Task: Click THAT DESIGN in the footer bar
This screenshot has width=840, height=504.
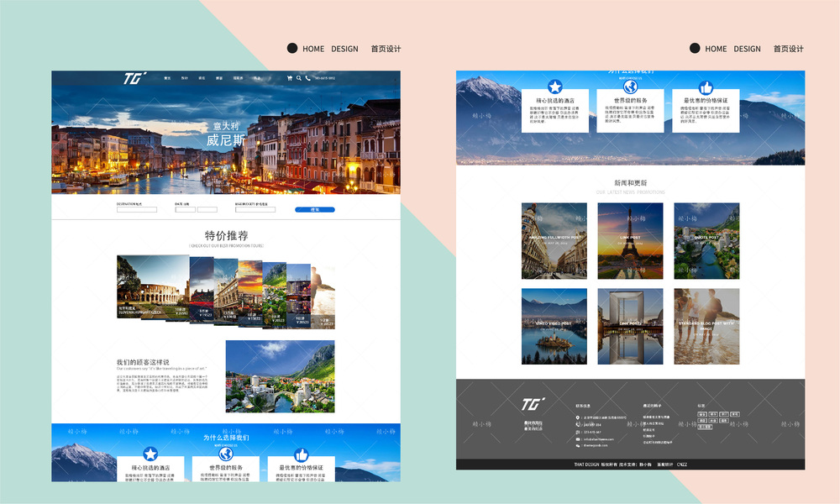Action: 586,465
